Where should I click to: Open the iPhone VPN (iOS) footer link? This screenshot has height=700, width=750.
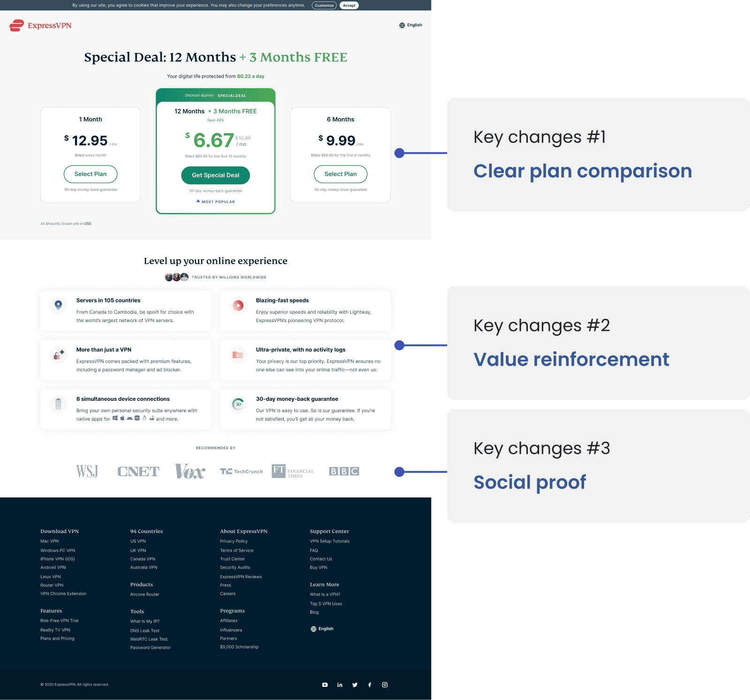click(58, 559)
